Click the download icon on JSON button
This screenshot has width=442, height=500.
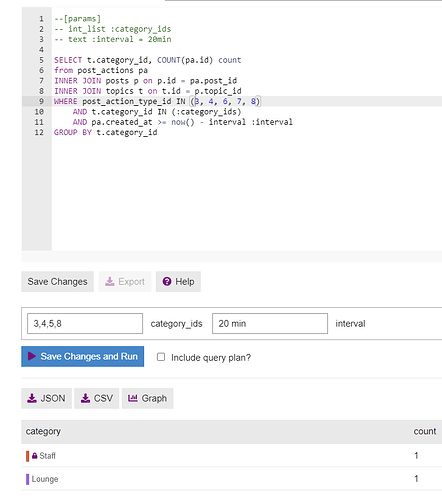(x=32, y=398)
